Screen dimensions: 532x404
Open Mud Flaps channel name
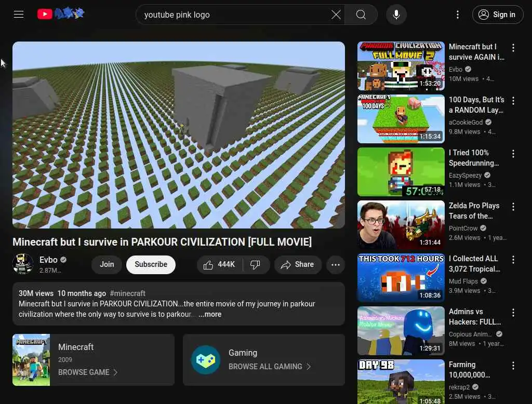pos(463,281)
